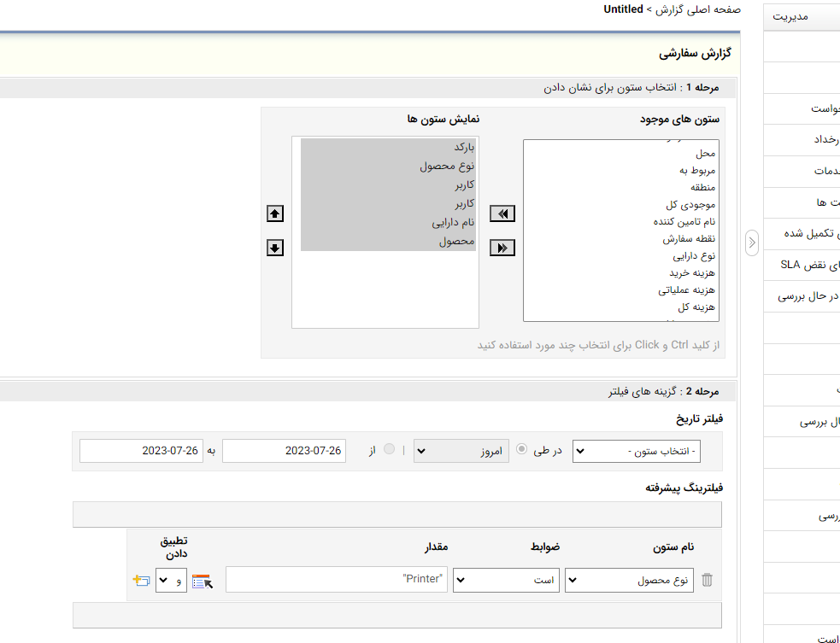Collapse the sidebar using the chevron arrow
The width and height of the screenshot is (840, 643).
[x=752, y=243]
